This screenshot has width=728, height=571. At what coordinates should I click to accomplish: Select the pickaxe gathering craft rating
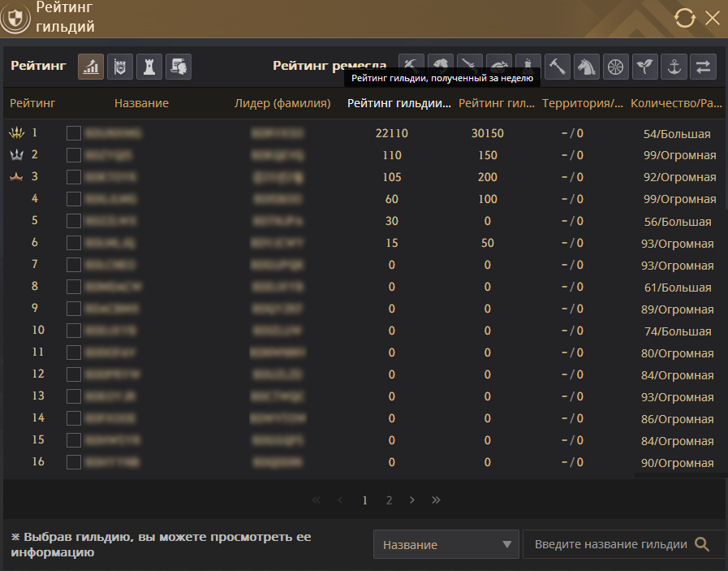point(411,62)
